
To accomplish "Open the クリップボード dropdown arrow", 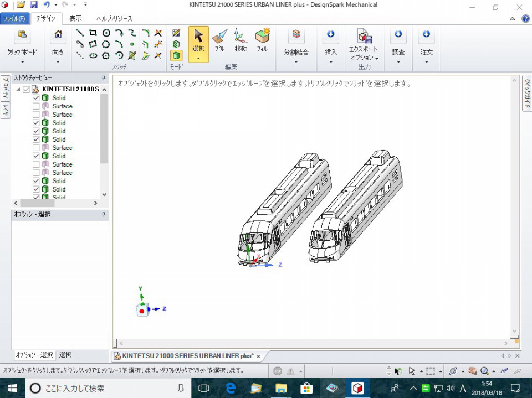I will (x=22, y=62).
